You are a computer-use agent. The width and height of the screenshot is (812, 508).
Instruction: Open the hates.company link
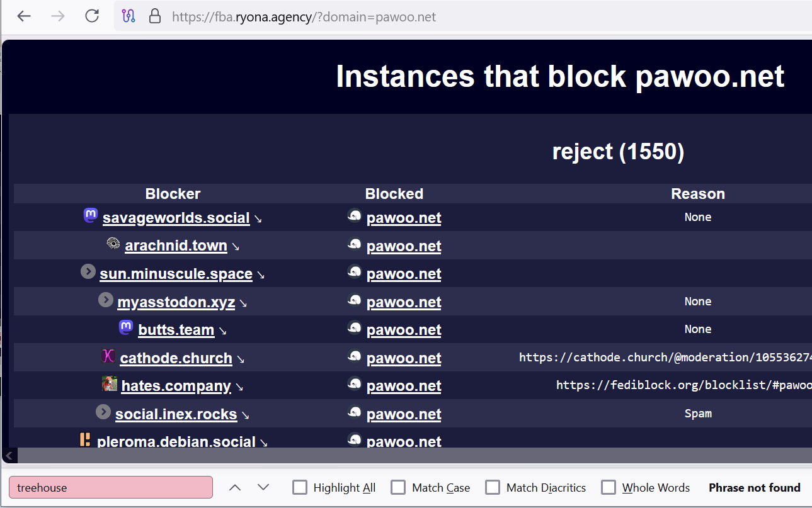point(176,386)
